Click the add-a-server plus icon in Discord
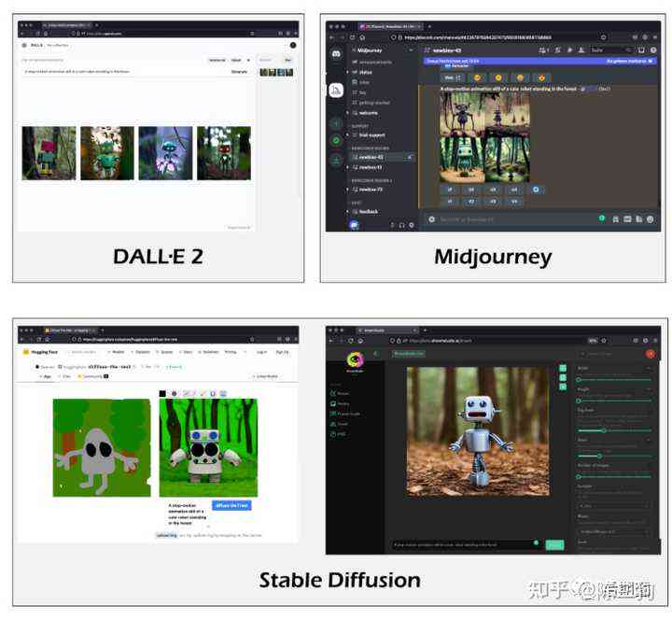Screen dimensions: 672x619 pyautogui.click(x=336, y=124)
